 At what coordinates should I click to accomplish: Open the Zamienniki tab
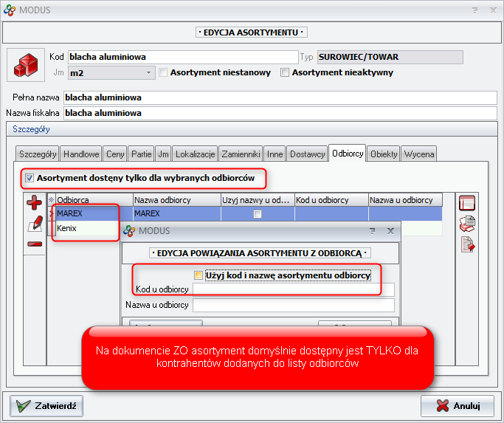pyautogui.click(x=241, y=154)
